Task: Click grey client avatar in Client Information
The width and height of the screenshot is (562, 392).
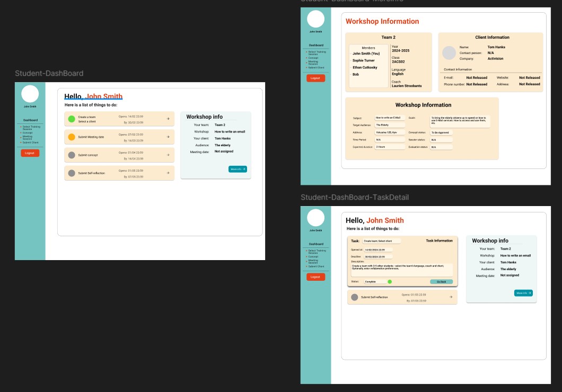Action: [x=449, y=53]
